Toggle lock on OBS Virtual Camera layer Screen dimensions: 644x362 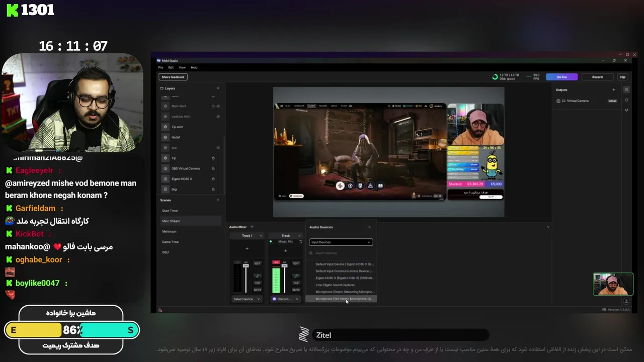213,168
